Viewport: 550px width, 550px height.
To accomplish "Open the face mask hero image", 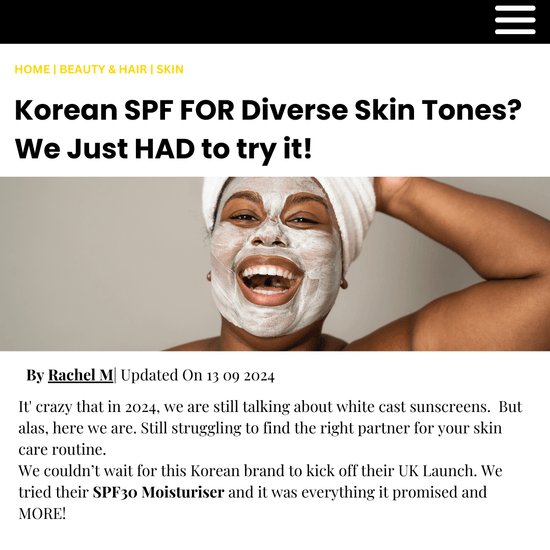I will 275,264.
